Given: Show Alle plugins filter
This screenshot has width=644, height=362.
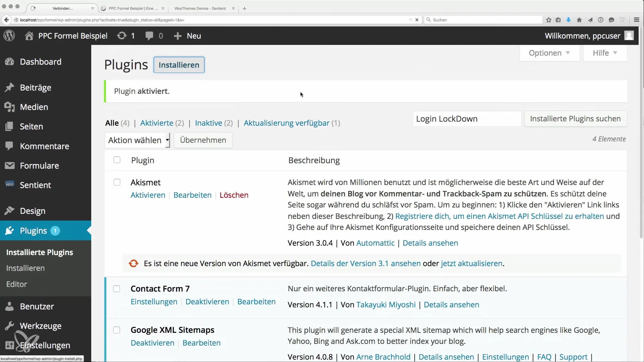Looking at the screenshot, I should pyautogui.click(x=112, y=123).
